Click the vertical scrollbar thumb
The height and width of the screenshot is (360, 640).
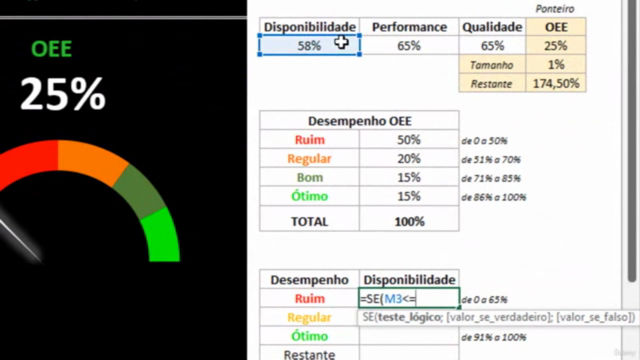tap(632, 141)
